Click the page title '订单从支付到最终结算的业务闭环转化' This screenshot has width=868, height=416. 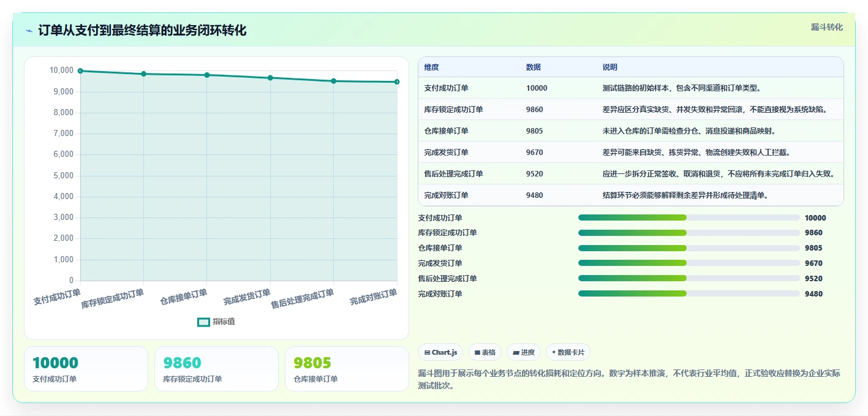pos(142,31)
